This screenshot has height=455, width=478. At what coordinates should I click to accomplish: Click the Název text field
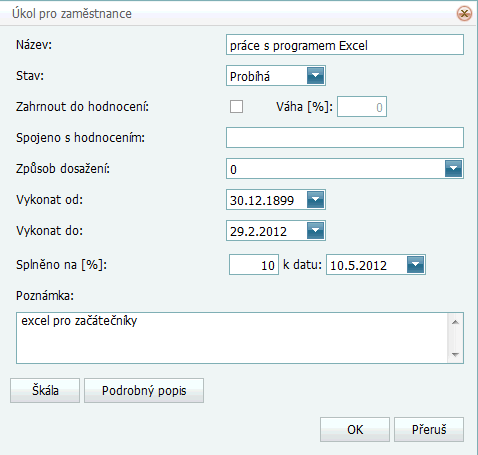[x=345, y=45]
